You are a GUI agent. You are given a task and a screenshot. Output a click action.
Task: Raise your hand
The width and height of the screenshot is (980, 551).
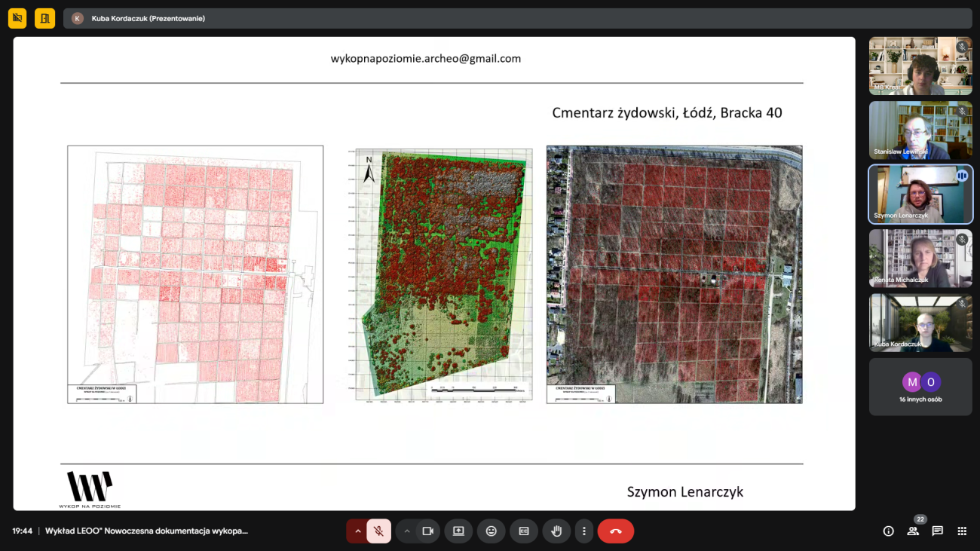[556, 531]
